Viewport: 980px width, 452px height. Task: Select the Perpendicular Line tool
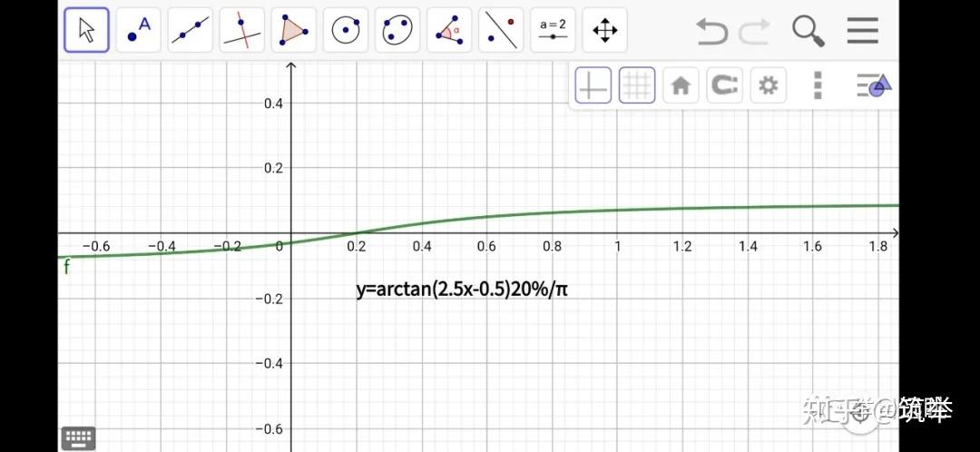pos(242,29)
